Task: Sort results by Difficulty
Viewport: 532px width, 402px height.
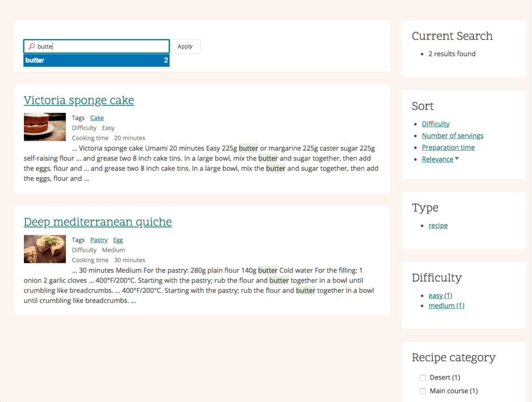Action: pyautogui.click(x=435, y=124)
